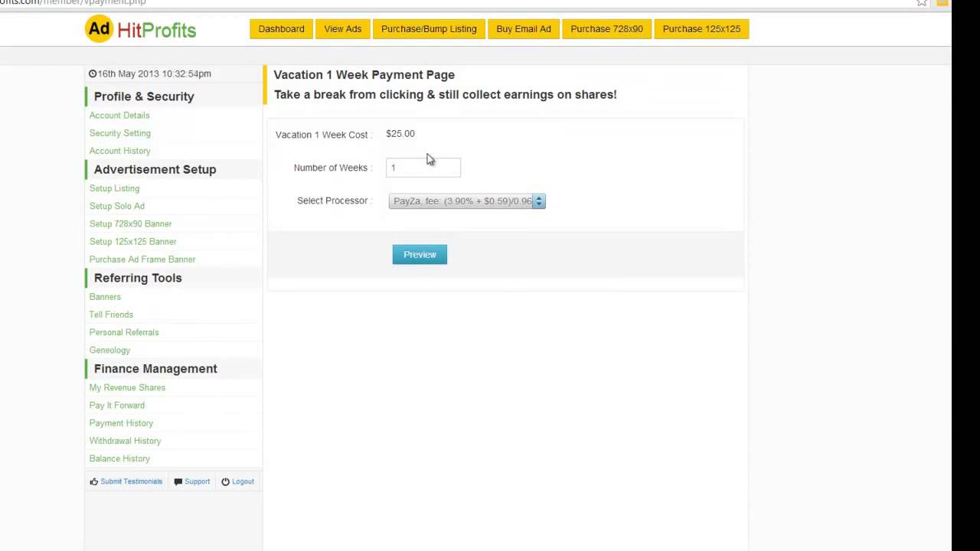Open the View Ads menu tab
The width and height of the screenshot is (980, 551).
click(343, 29)
